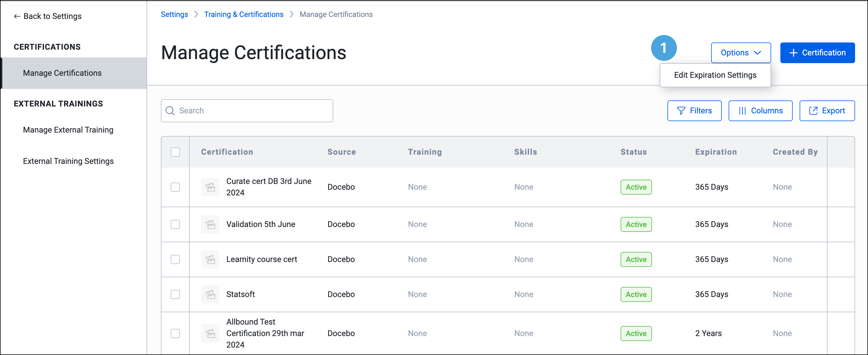Click thumbnail icon for Curate cert DB 3rd June 2024
The width and height of the screenshot is (868, 355).
[210, 187]
